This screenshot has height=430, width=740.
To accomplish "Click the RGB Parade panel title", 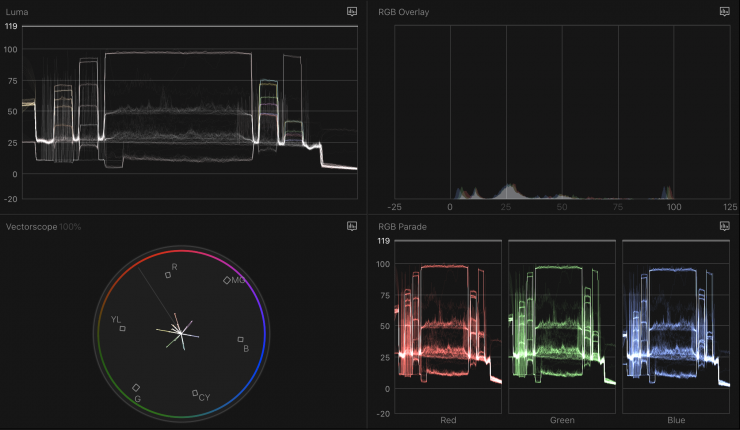I will point(404,227).
